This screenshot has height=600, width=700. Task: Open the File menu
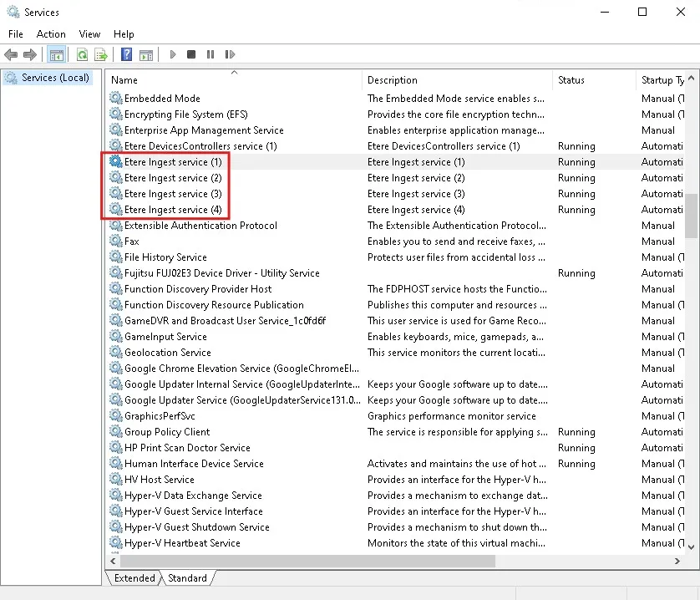tap(16, 34)
